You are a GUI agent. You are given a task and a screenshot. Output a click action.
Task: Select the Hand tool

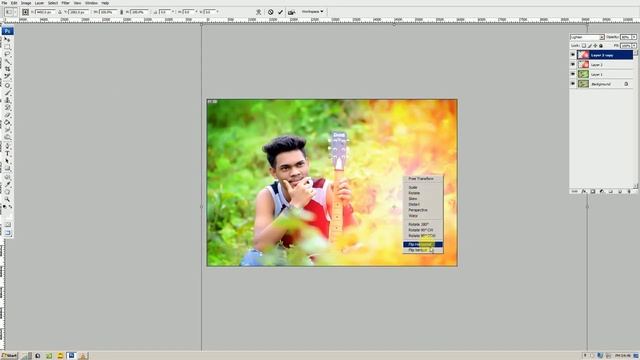click(7, 191)
